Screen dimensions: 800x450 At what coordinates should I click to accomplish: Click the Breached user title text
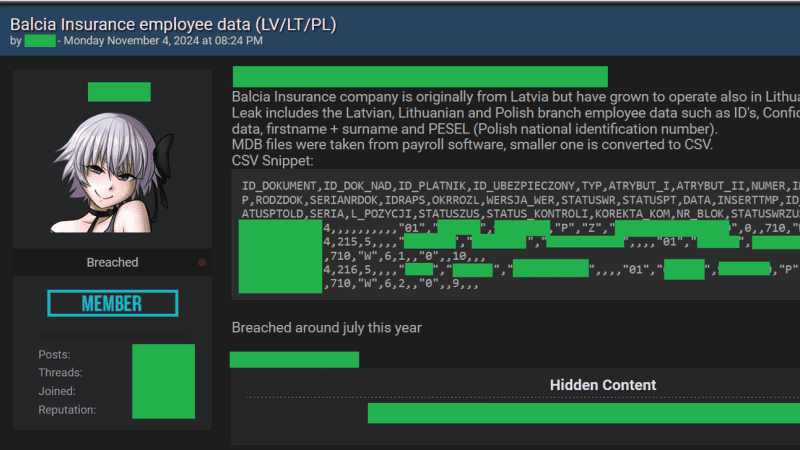pyautogui.click(x=112, y=262)
